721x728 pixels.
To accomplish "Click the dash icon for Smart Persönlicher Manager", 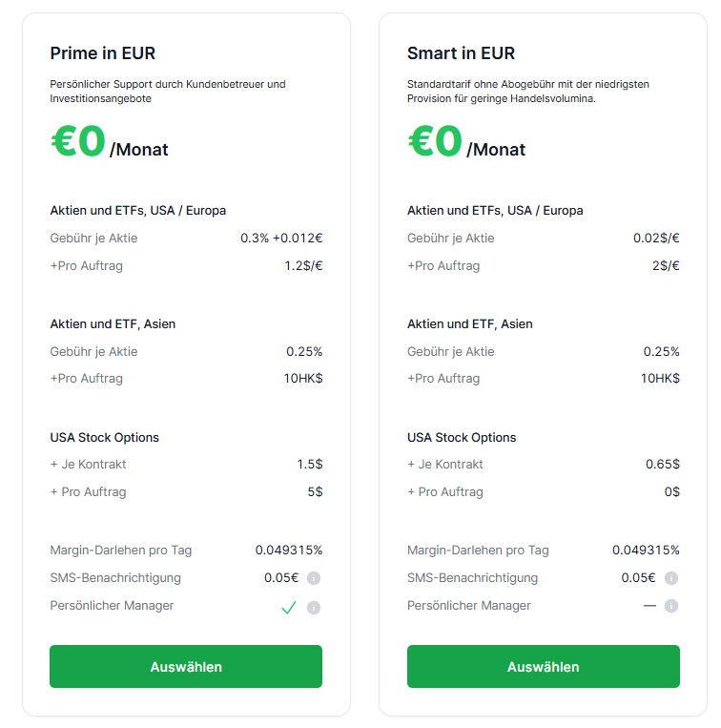I will pos(649,606).
